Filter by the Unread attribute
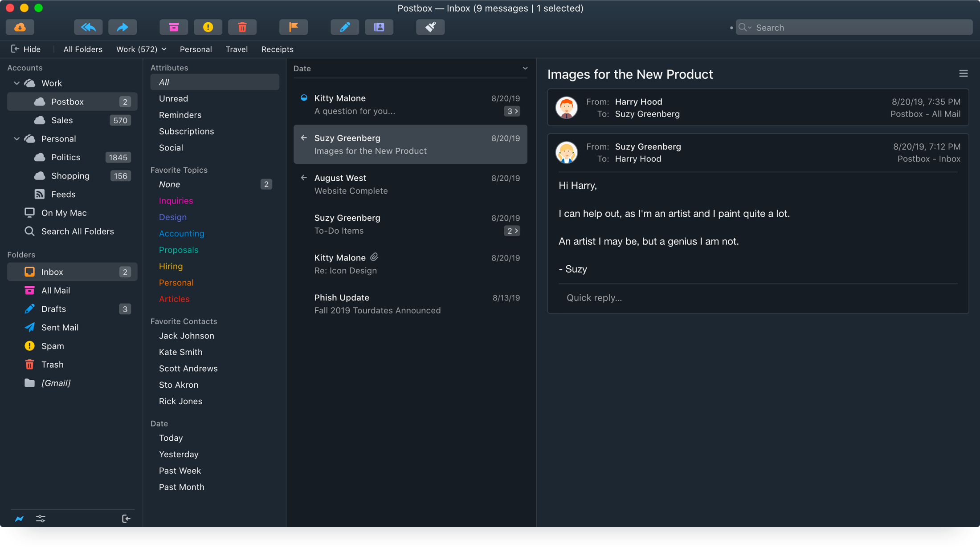980x552 pixels. pyautogui.click(x=173, y=98)
